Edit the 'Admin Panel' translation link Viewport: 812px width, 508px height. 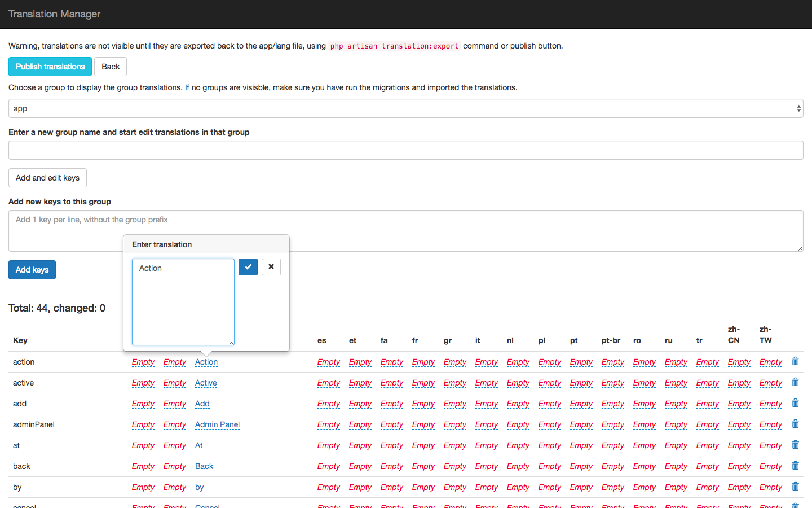217,424
